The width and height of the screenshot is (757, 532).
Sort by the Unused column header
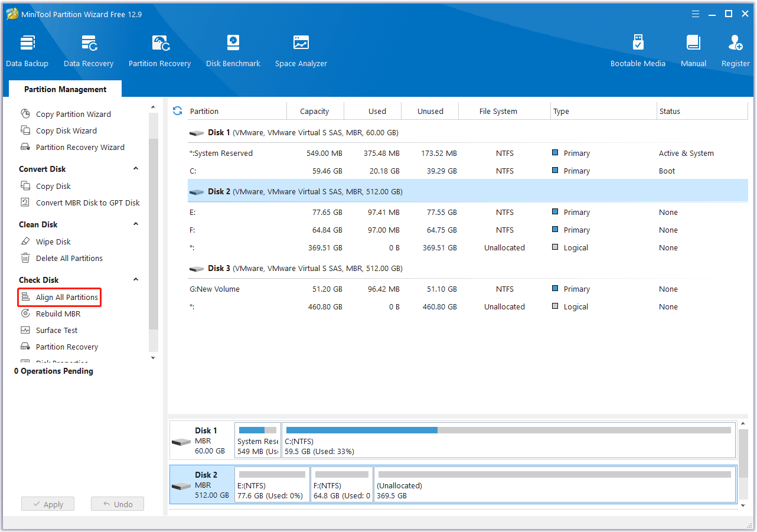tap(430, 111)
